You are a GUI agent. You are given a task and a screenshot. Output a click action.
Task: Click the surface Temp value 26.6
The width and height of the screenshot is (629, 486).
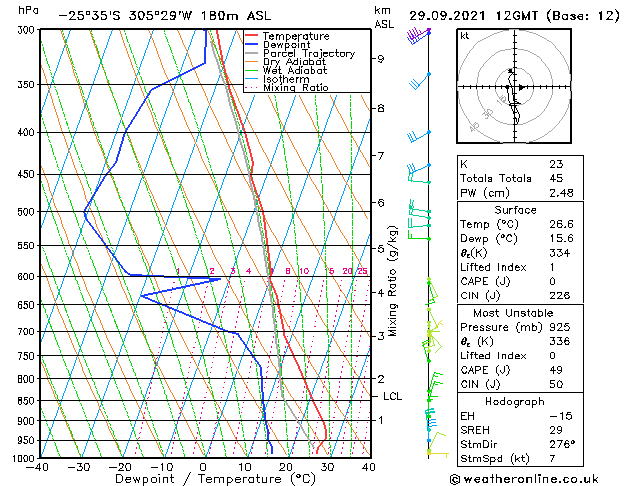pyautogui.click(x=561, y=224)
